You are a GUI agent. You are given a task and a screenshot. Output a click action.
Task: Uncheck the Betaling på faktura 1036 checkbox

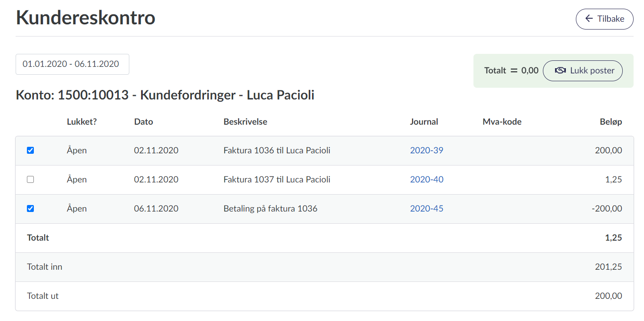point(30,209)
